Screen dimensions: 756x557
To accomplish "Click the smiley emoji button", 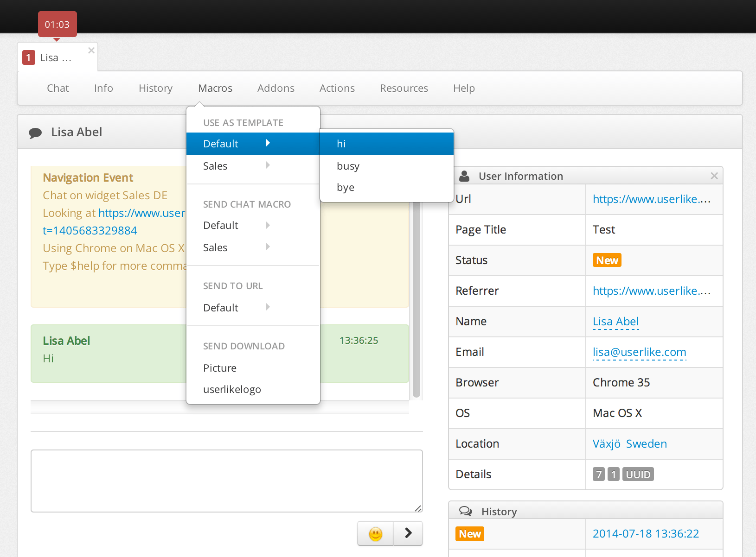I will pyautogui.click(x=375, y=534).
